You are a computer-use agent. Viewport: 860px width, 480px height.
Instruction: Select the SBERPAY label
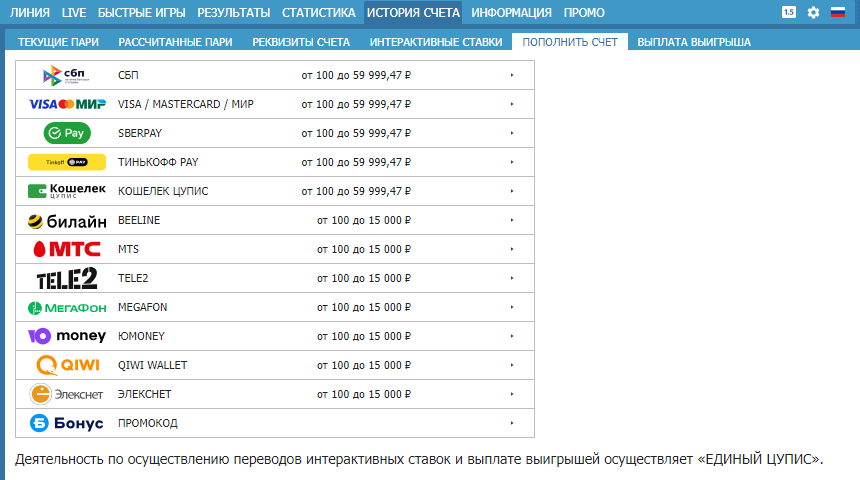(140, 133)
